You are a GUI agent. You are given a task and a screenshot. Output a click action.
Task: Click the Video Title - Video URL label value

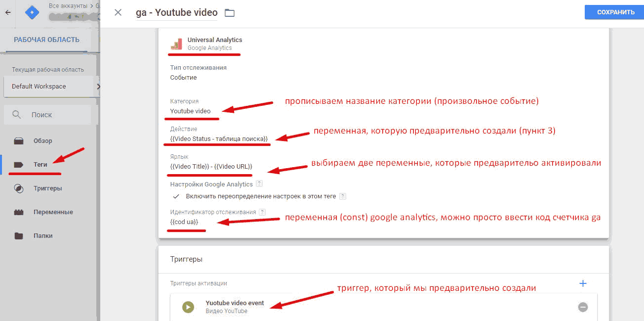[x=211, y=167]
